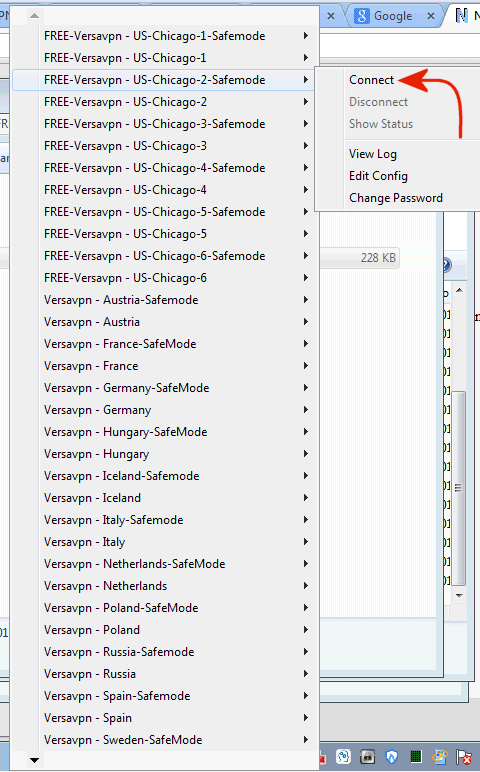Click the padlock VPN tray icon

point(368,756)
